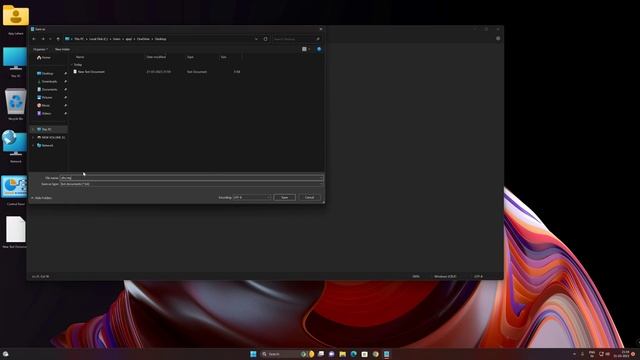Refresh the Desktop folder listing
This screenshot has width=640, height=360.
265,39
